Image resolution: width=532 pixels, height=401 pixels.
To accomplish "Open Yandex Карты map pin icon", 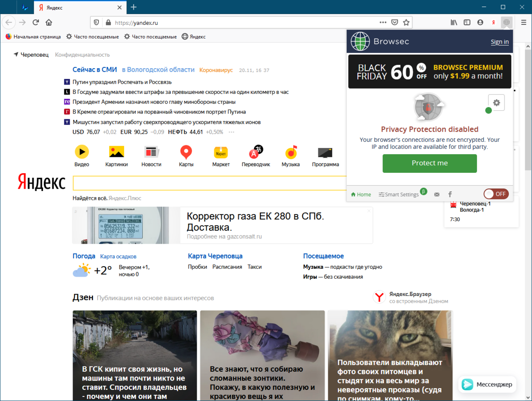I will coord(186,152).
